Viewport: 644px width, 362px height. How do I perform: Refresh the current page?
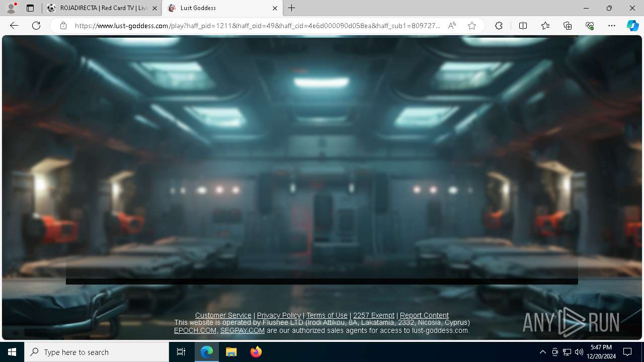click(36, 26)
